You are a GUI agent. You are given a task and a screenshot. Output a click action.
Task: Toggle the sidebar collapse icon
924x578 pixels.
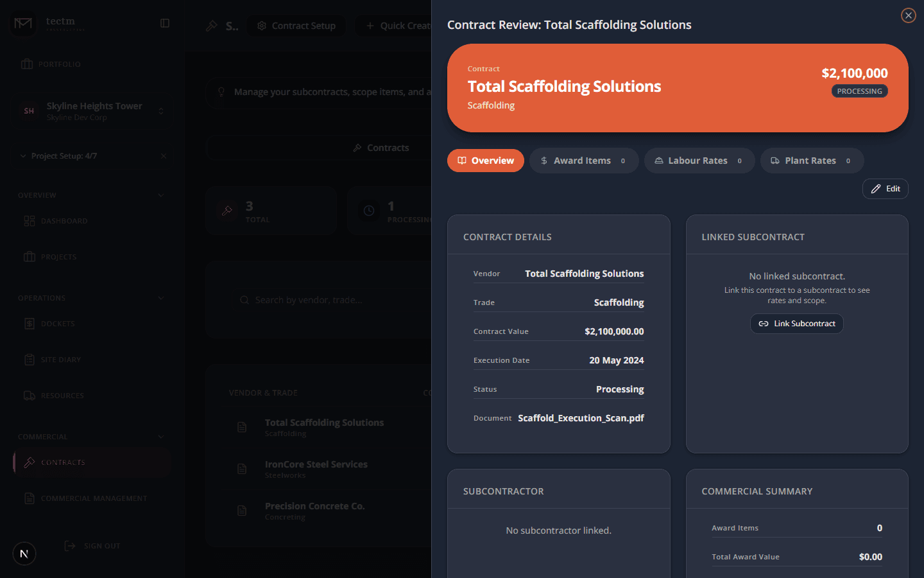coord(165,23)
